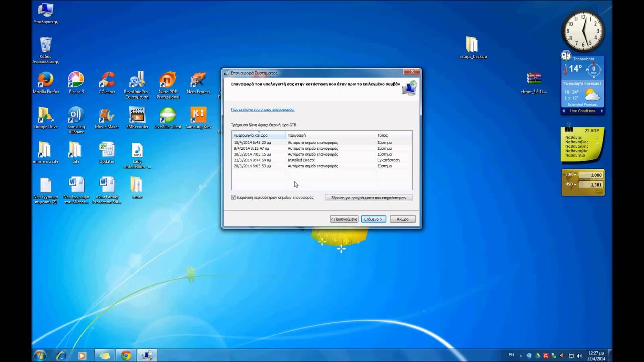Open the Updates Excel file

tap(107, 153)
